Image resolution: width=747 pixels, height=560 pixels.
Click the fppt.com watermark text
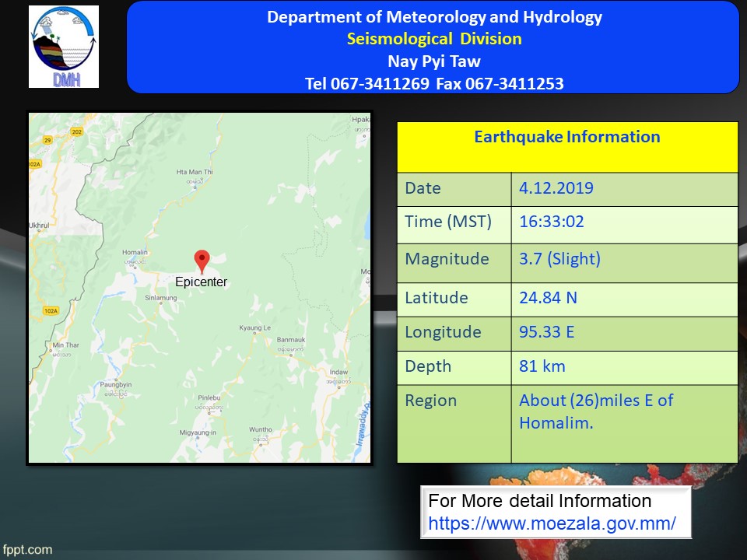coord(27,550)
